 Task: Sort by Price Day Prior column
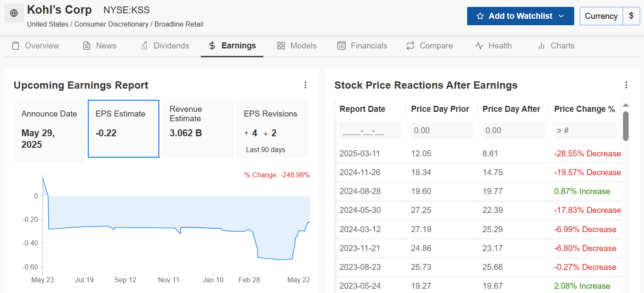point(440,109)
